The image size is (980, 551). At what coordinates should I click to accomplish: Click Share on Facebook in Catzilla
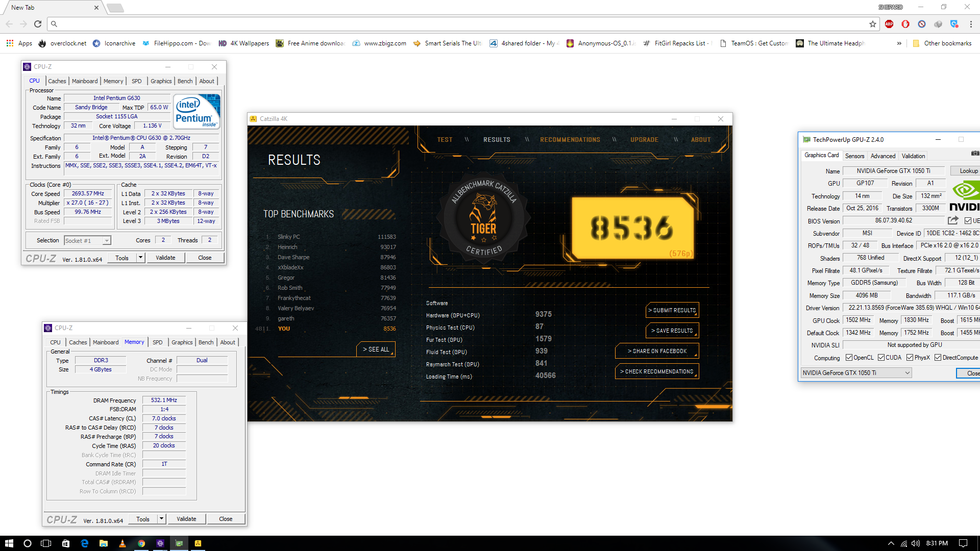click(x=657, y=351)
